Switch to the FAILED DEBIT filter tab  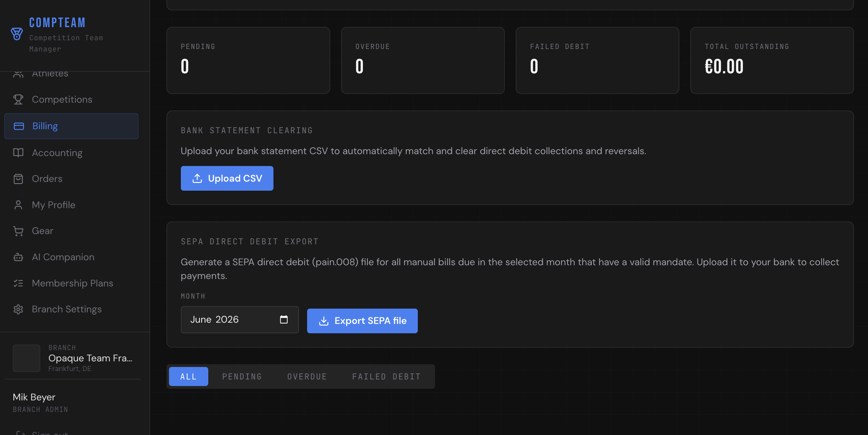[x=386, y=376]
